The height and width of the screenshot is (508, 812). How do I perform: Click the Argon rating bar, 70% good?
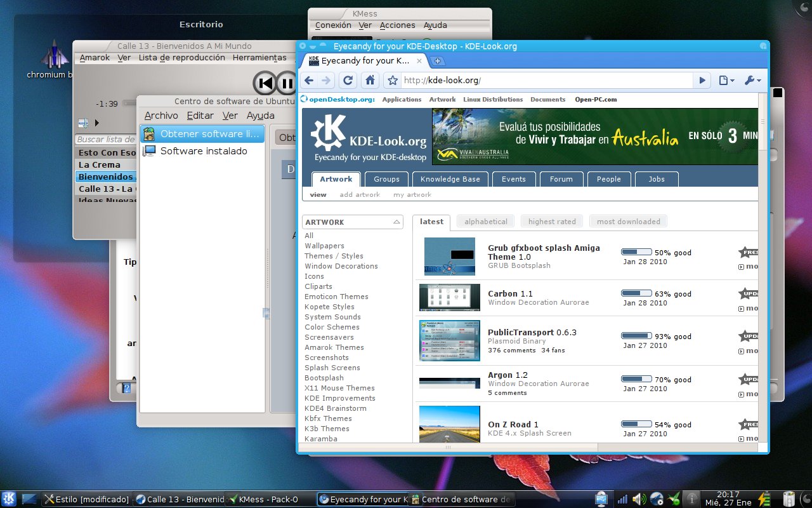pos(636,380)
